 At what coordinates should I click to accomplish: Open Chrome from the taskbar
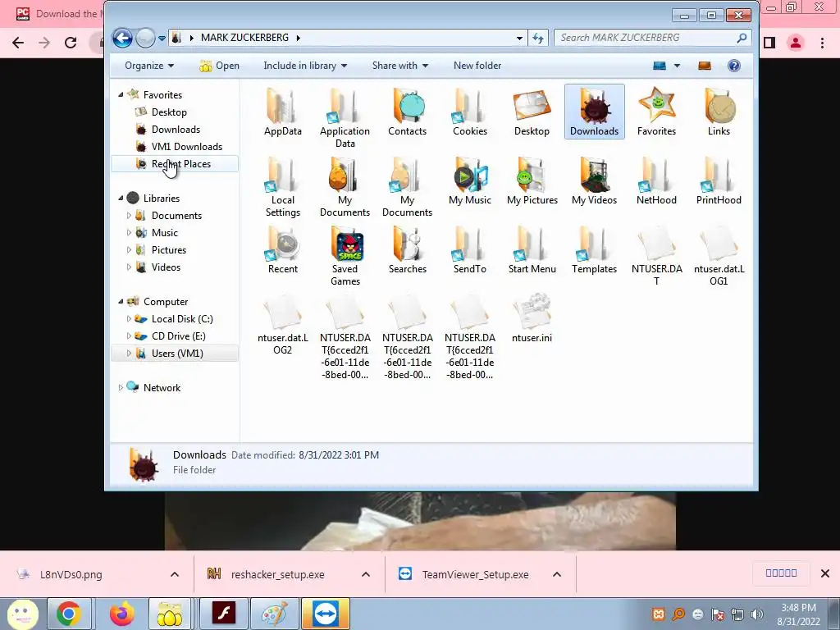click(68, 614)
